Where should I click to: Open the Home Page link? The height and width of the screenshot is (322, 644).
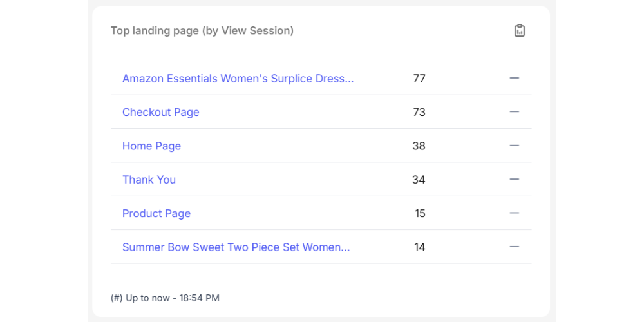point(151,146)
